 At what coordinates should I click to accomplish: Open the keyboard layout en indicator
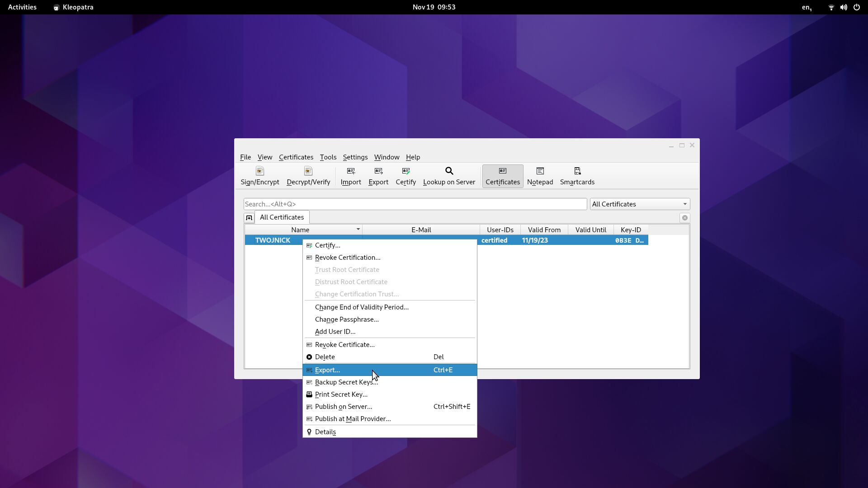tap(807, 7)
